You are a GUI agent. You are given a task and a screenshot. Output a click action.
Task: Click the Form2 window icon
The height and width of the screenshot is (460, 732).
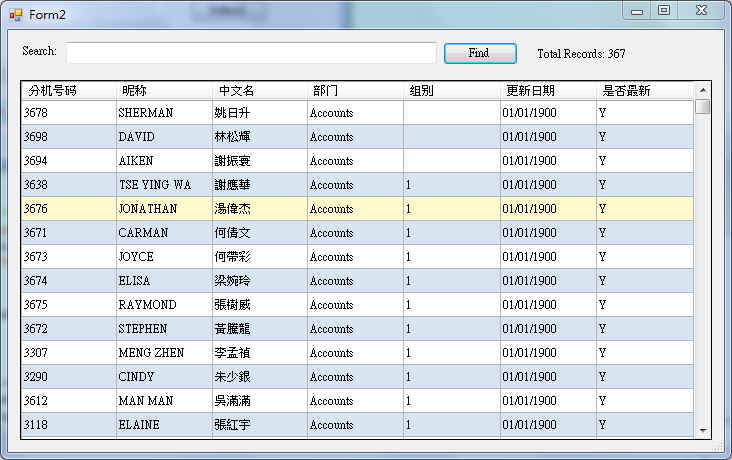click(x=15, y=15)
